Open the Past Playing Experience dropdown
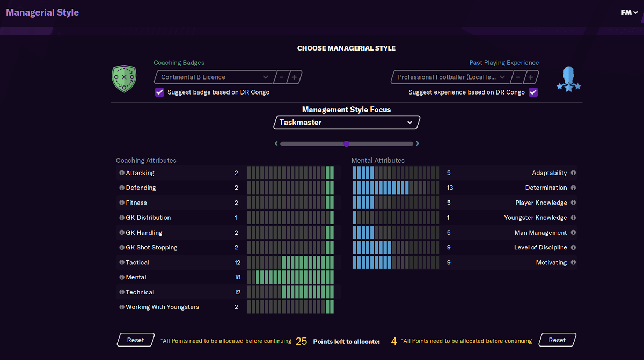 (451, 77)
